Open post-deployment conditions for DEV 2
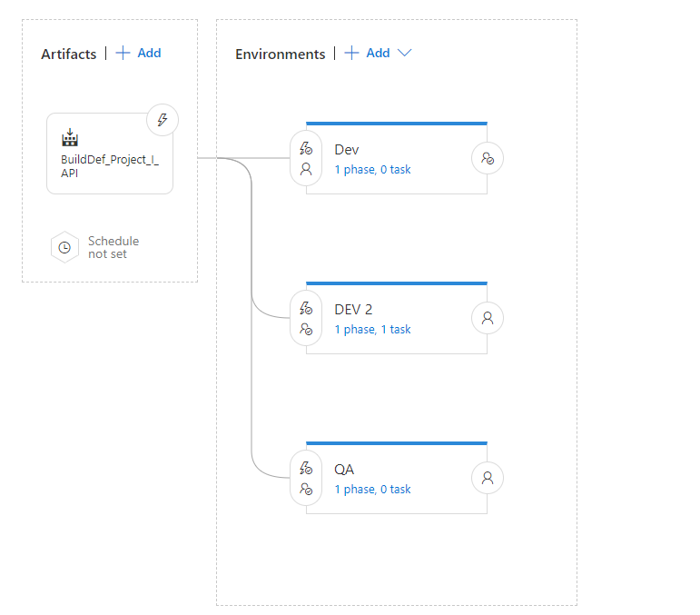 pos(488,318)
